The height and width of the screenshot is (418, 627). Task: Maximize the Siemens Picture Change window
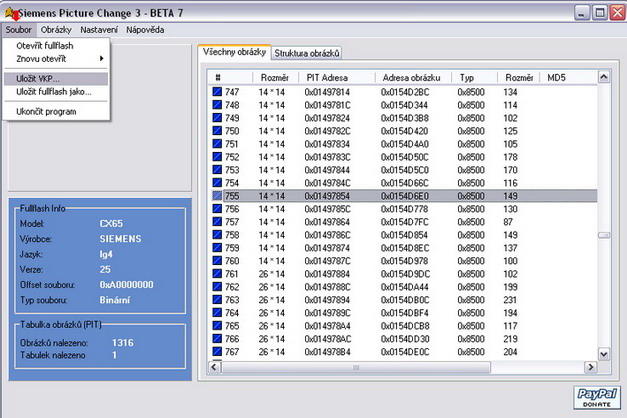(600, 13)
